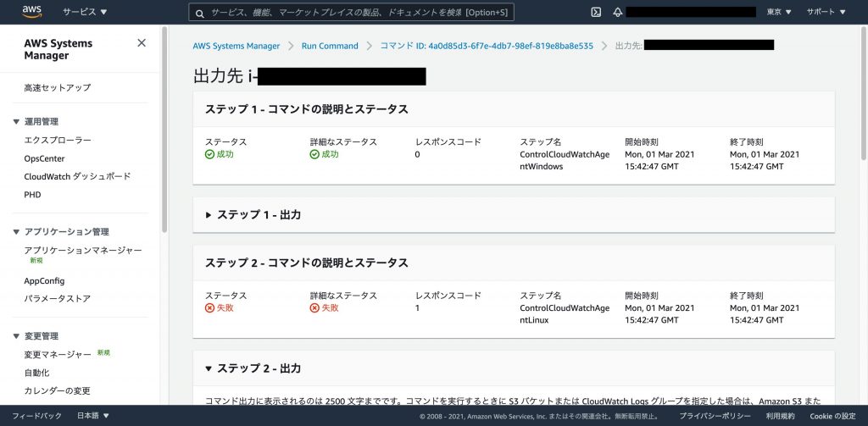Image resolution: width=868 pixels, height=426 pixels.
Task: Go to Run Command breadcrumb
Action: pos(330,46)
